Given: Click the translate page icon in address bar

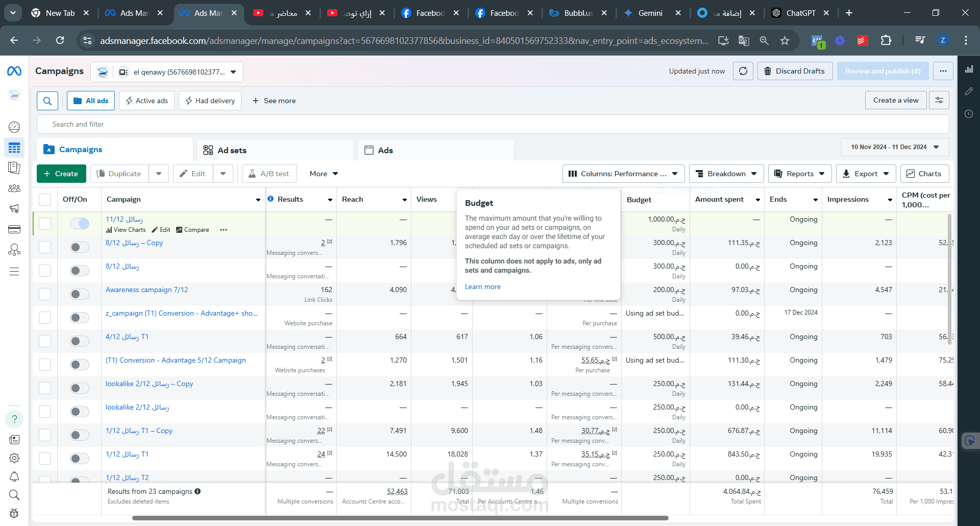Looking at the screenshot, I should [x=744, y=40].
